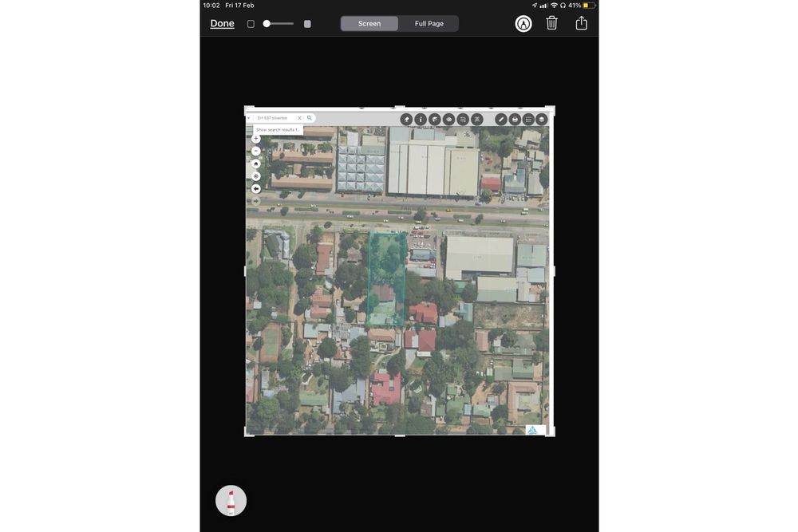Select the Screen tab
The width and height of the screenshot is (798, 532).
(x=369, y=24)
